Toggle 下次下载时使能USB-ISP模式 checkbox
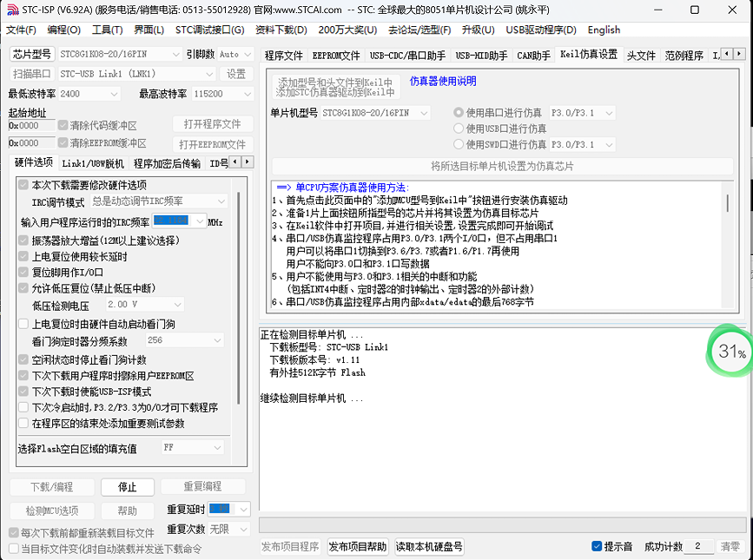The width and height of the screenshot is (753, 560). [x=23, y=392]
